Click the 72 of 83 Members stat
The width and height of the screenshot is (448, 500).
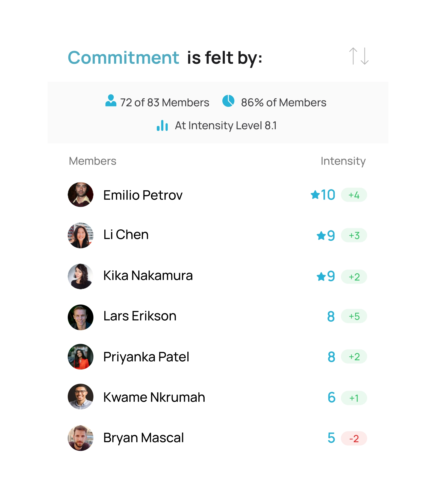(164, 103)
